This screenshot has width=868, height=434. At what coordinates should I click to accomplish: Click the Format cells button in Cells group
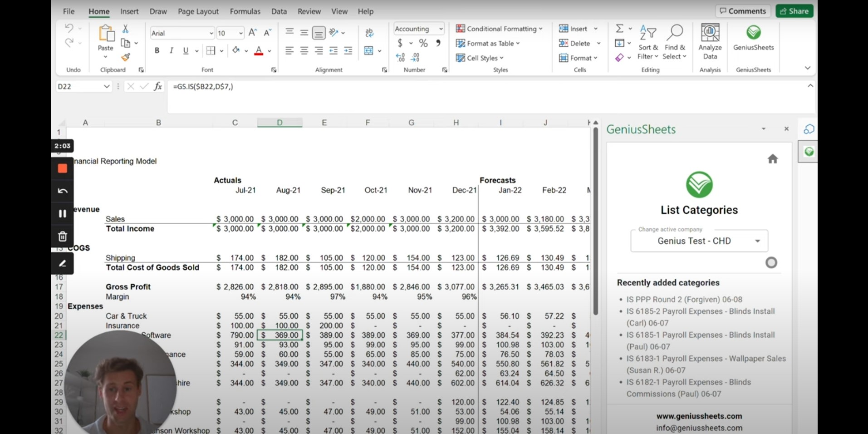(x=578, y=58)
